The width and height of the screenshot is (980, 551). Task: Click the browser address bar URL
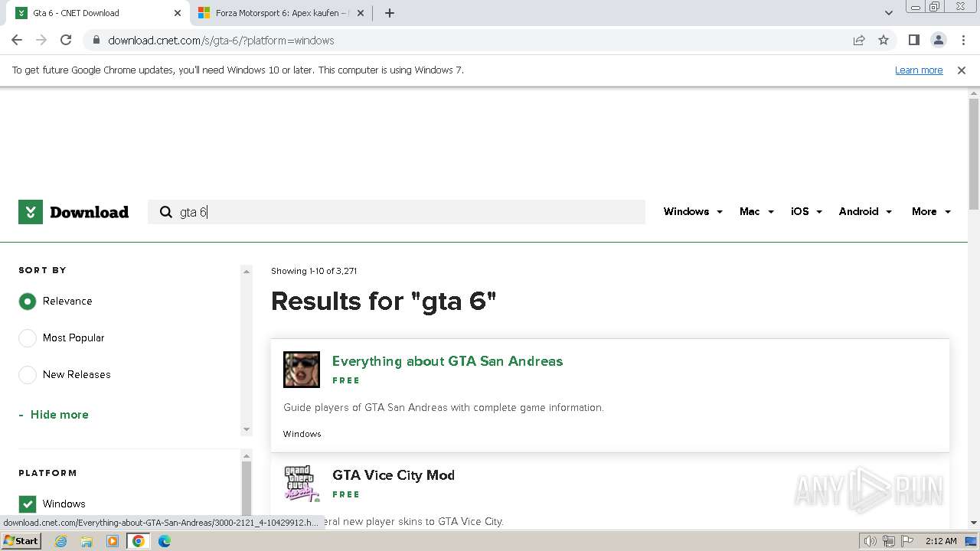point(221,41)
